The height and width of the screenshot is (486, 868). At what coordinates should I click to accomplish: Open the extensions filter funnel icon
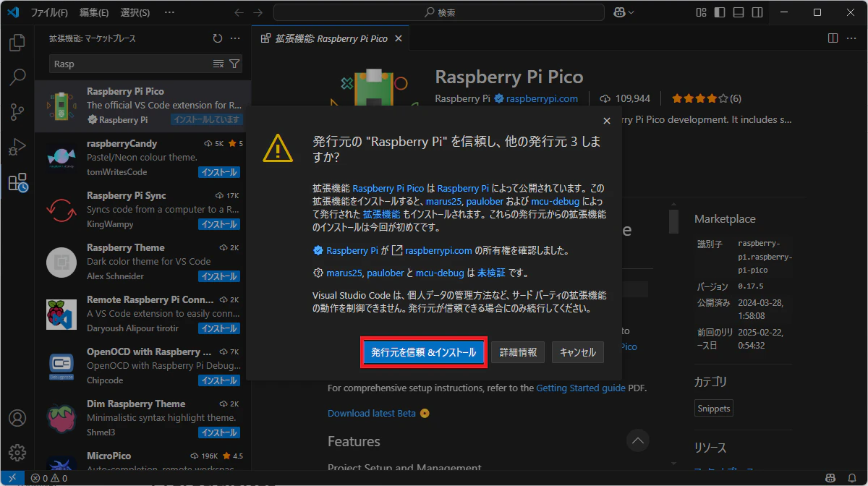234,64
